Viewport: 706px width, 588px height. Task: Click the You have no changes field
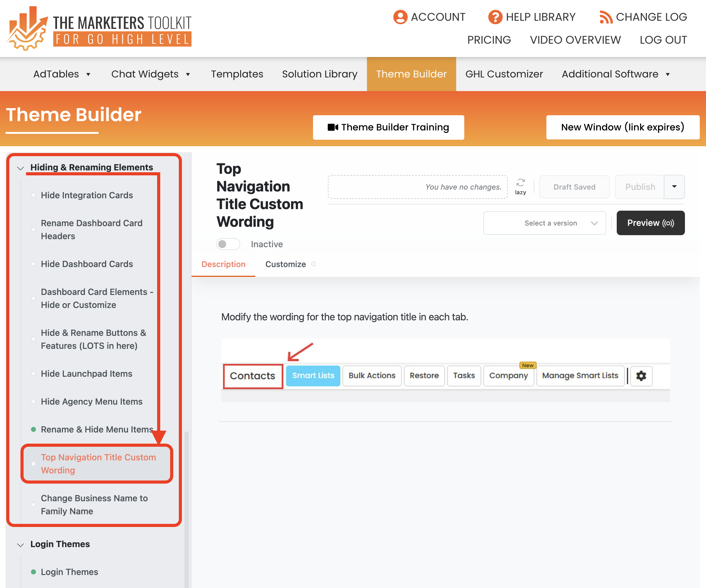(417, 187)
